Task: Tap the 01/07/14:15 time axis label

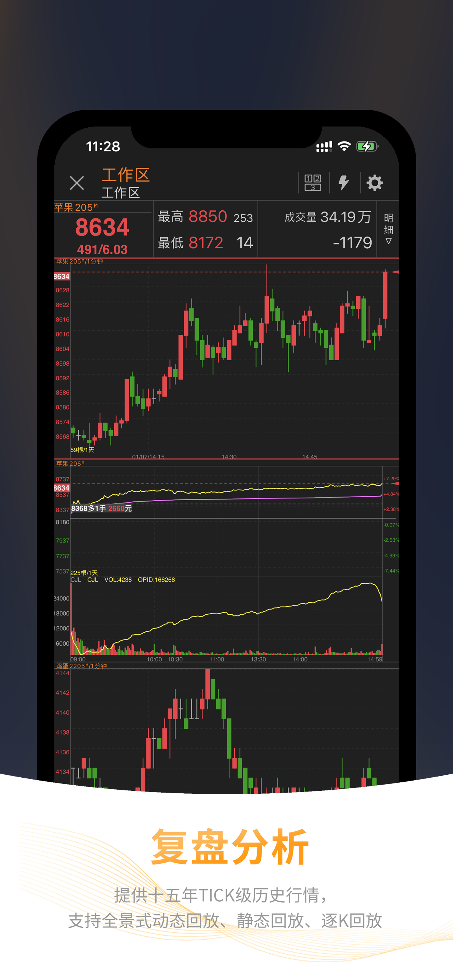Action: pos(148,456)
